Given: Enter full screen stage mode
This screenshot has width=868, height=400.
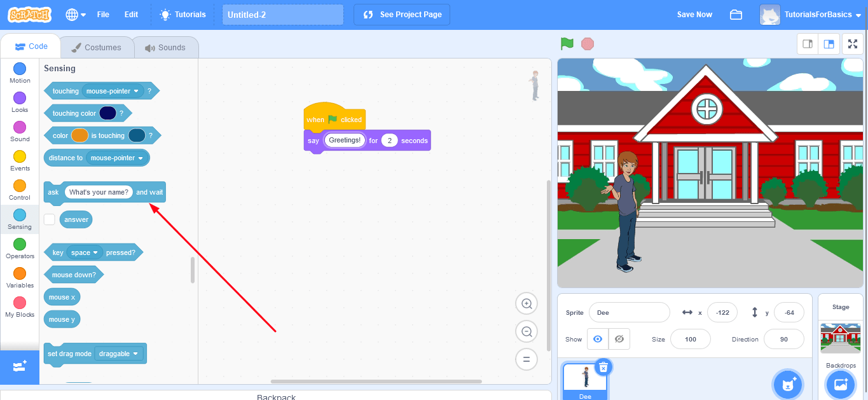Looking at the screenshot, I should pyautogui.click(x=853, y=44).
